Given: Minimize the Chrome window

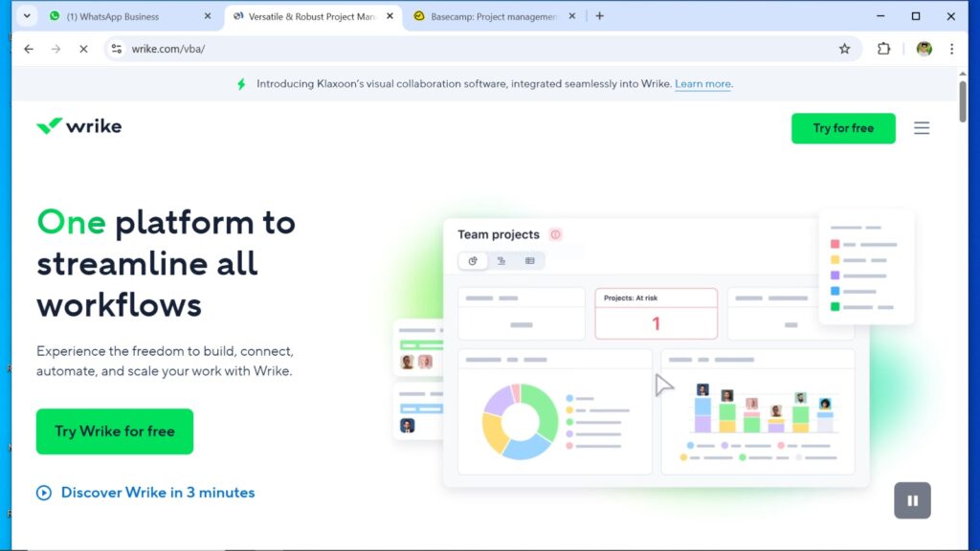Looking at the screenshot, I should (x=880, y=16).
